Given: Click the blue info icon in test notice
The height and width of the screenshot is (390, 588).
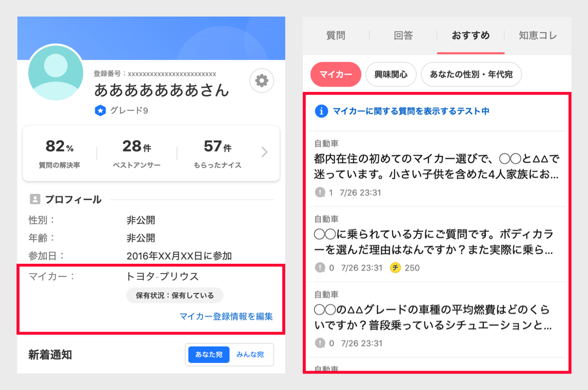Looking at the screenshot, I should click(321, 111).
